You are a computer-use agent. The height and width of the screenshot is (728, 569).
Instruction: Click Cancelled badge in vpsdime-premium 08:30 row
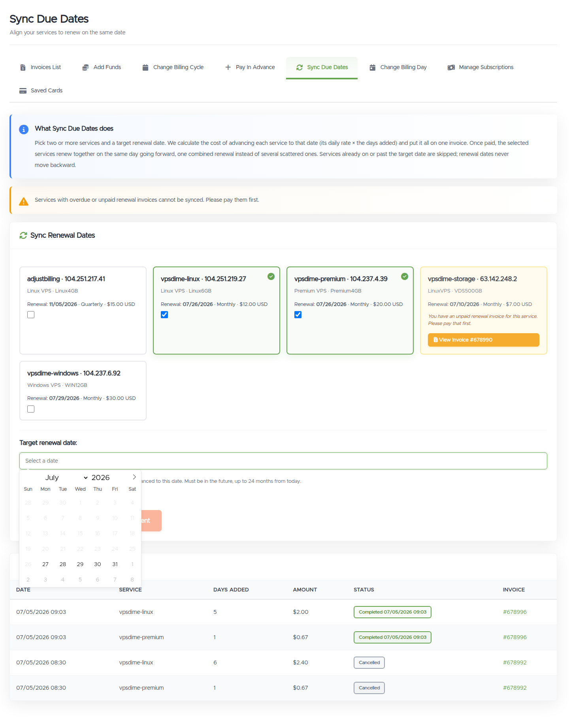point(369,688)
